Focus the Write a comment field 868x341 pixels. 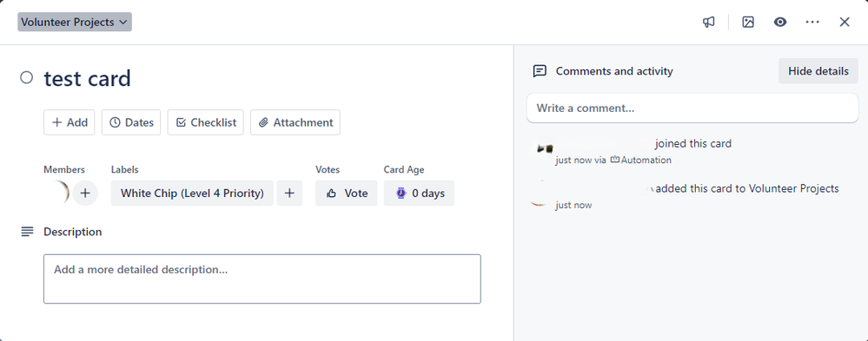(x=692, y=108)
